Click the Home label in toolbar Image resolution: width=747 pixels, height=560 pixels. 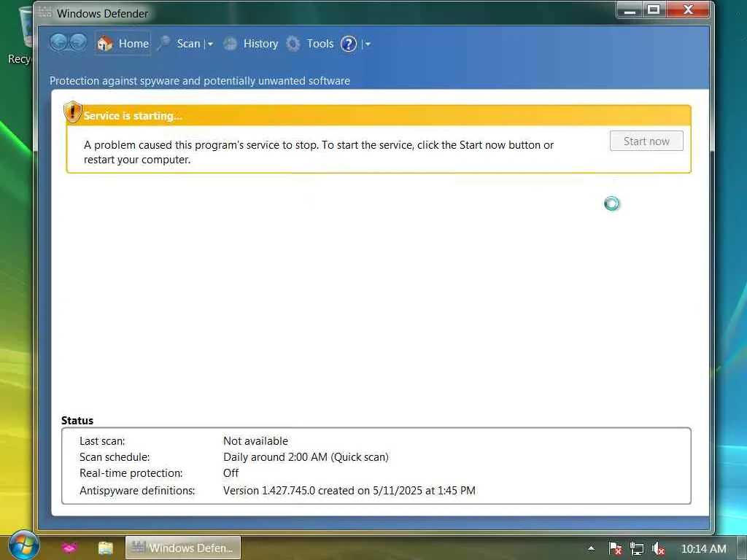(134, 43)
